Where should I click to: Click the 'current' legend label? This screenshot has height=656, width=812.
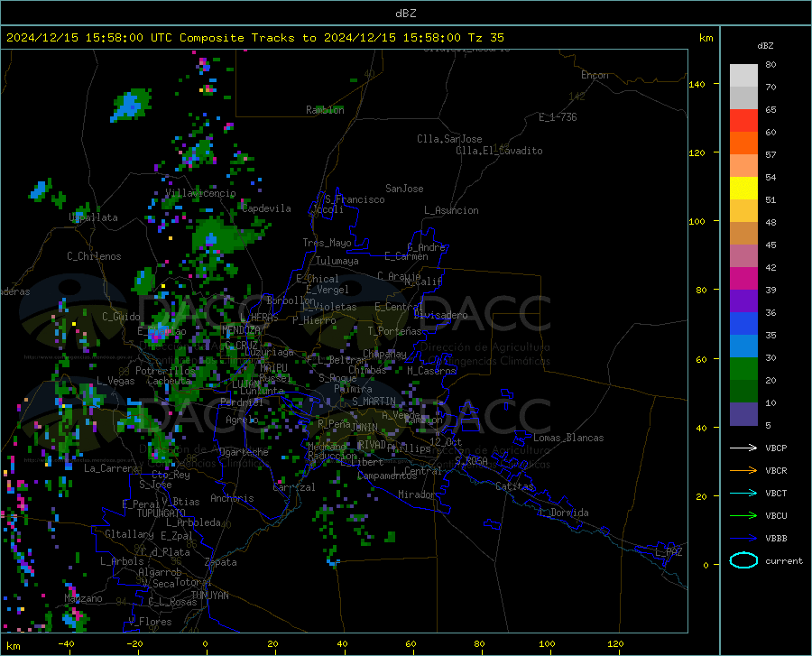coord(784,561)
